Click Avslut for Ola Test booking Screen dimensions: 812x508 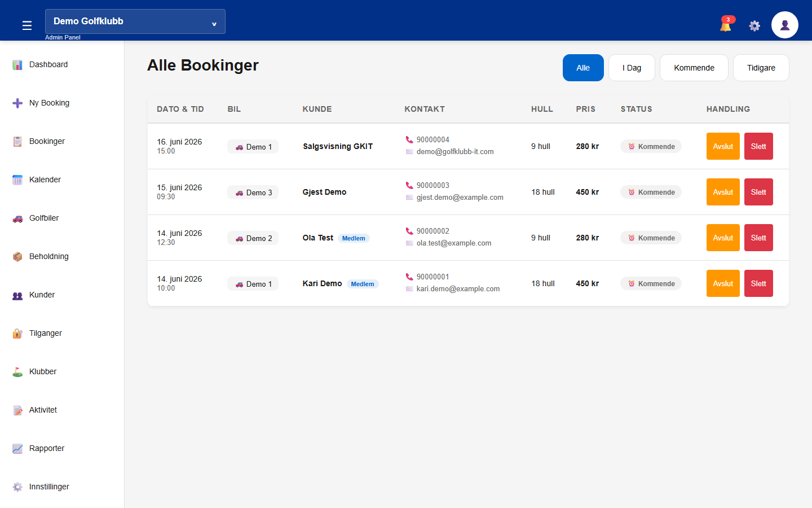coord(723,238)
